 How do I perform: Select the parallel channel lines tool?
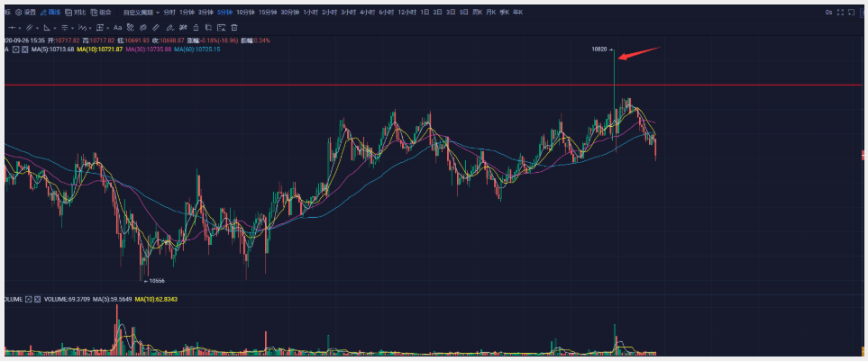[x=30, y=28]
